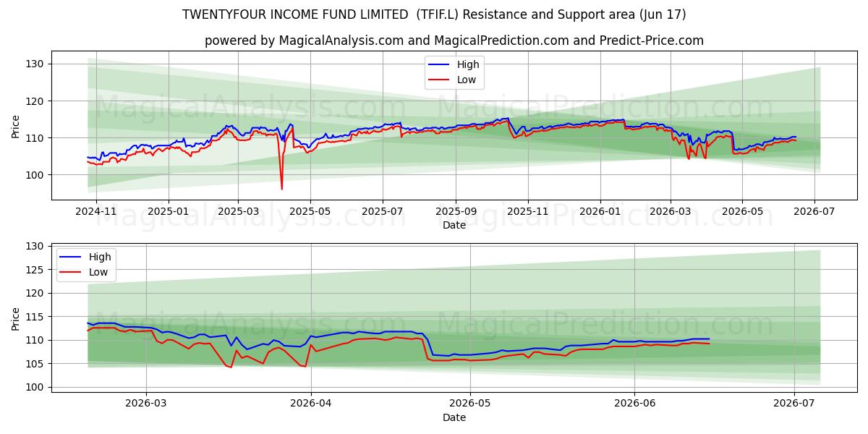Click the 105 y-axis tick in the bottom chart
The image size is (868, 434).
coord(35,364)
